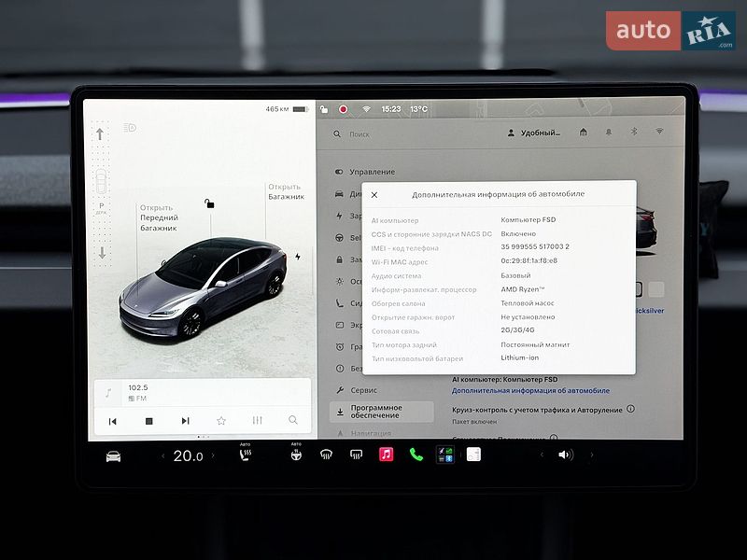Tap the seat heater icon in bottom bar

(246, 455)
